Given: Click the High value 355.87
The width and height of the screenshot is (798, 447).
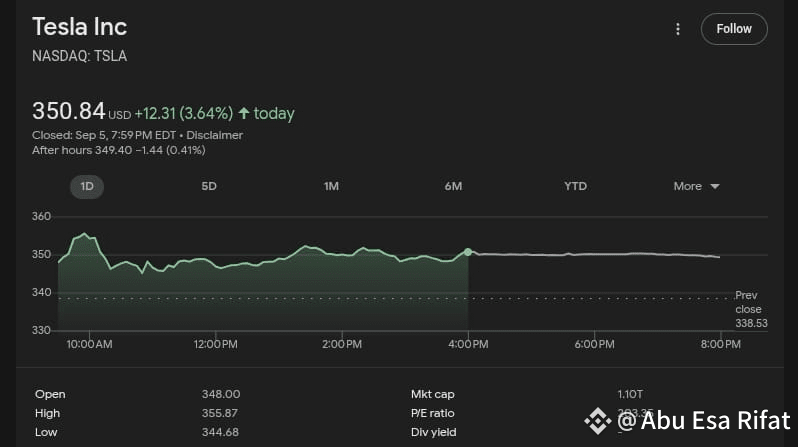Looking at the screenshot, I should (x=219, y=413).
